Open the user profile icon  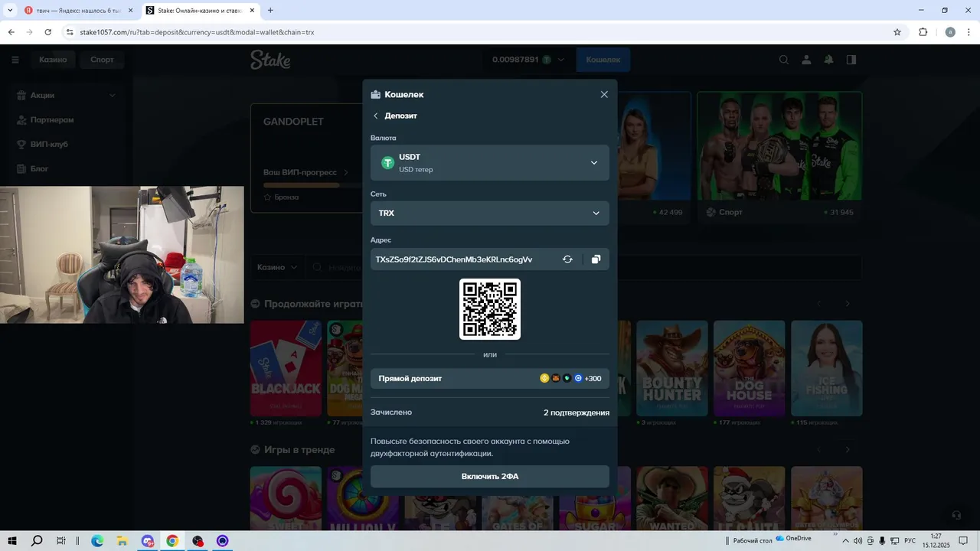806,60
